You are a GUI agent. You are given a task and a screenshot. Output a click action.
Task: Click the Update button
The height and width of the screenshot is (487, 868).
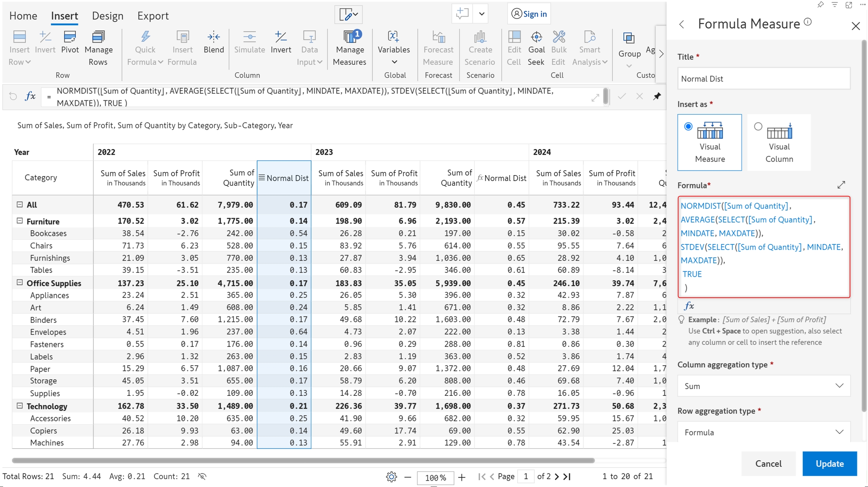coord(829,464)
